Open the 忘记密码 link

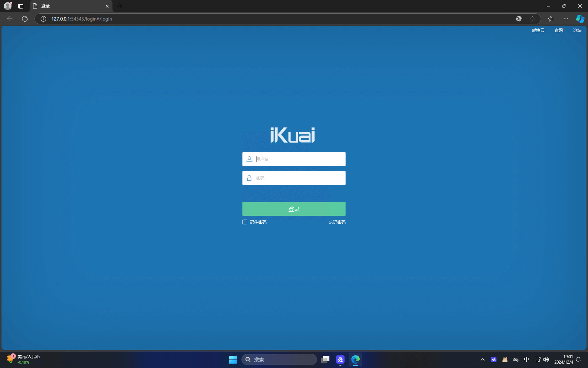[337, 222]
